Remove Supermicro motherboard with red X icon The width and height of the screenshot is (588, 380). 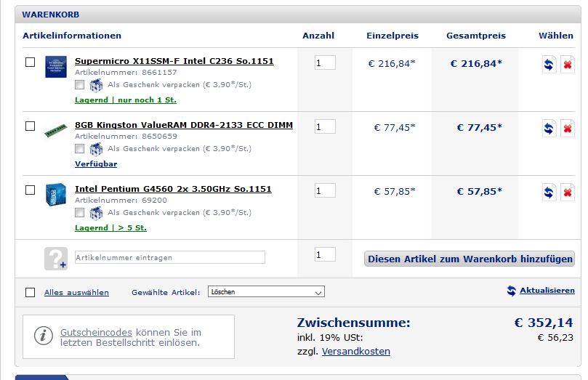point(568,65)
